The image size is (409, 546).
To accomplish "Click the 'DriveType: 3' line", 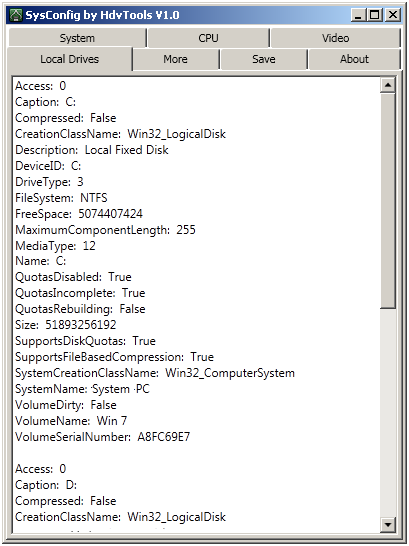I will (x=49, y=182).
